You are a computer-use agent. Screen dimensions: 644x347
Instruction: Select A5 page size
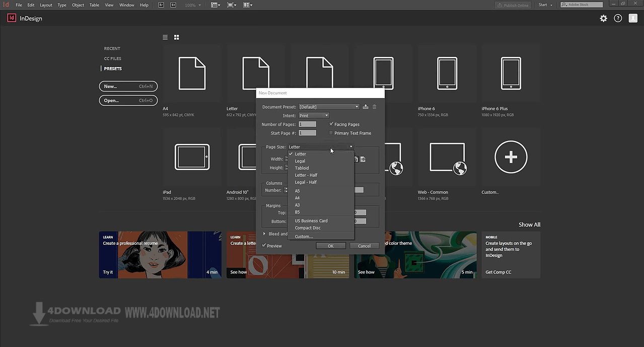tap(321, 191)
